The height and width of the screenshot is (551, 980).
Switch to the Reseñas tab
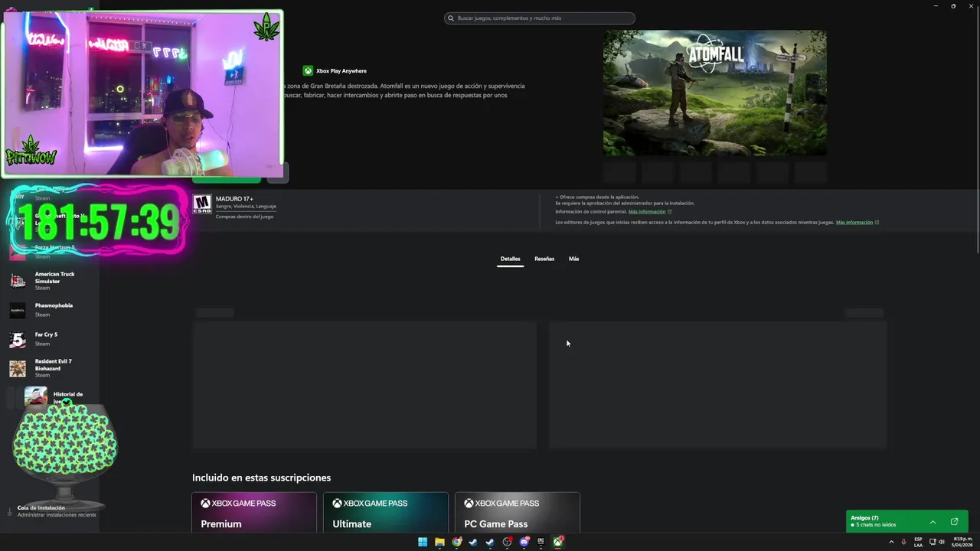[544, 259]
